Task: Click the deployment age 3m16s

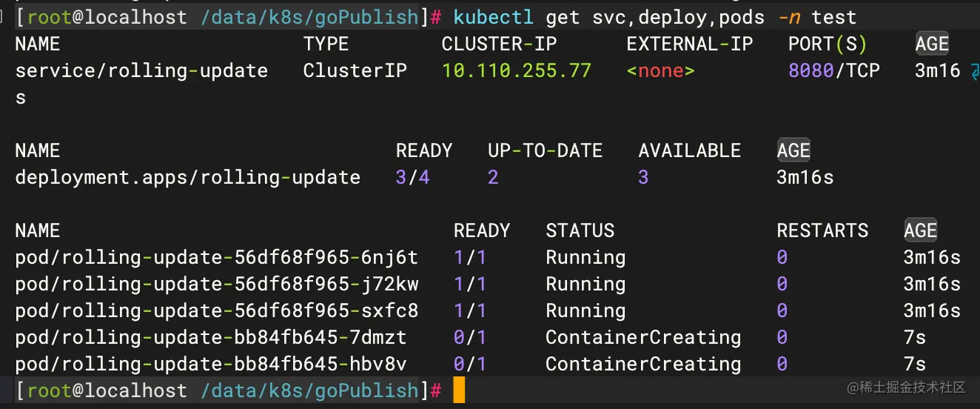Action: 805,178
